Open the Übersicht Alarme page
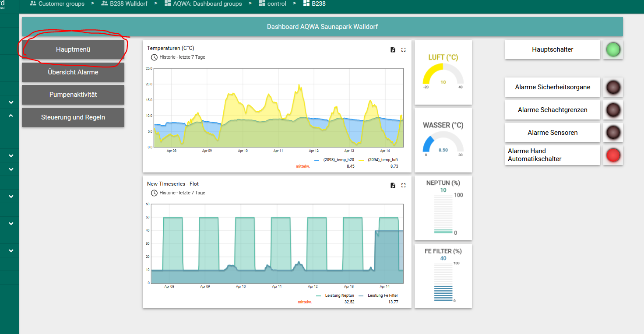Viewport: 644px width, 334px height. pos(73,72)
